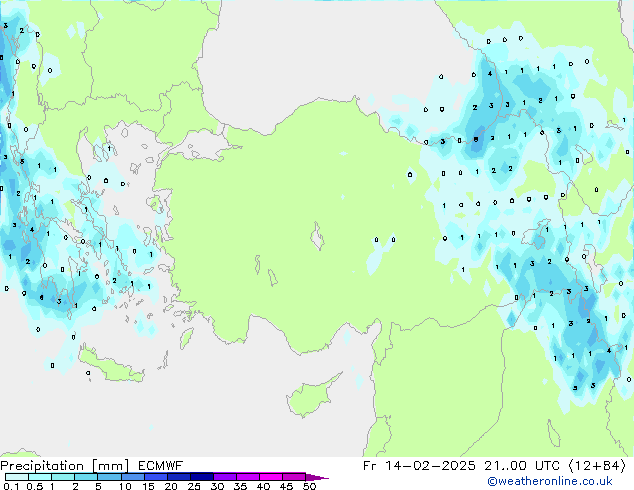The height and width of the screenshot is (490, 634).
Task: Select the 2–5 mm legend color box
Action: 86,477
